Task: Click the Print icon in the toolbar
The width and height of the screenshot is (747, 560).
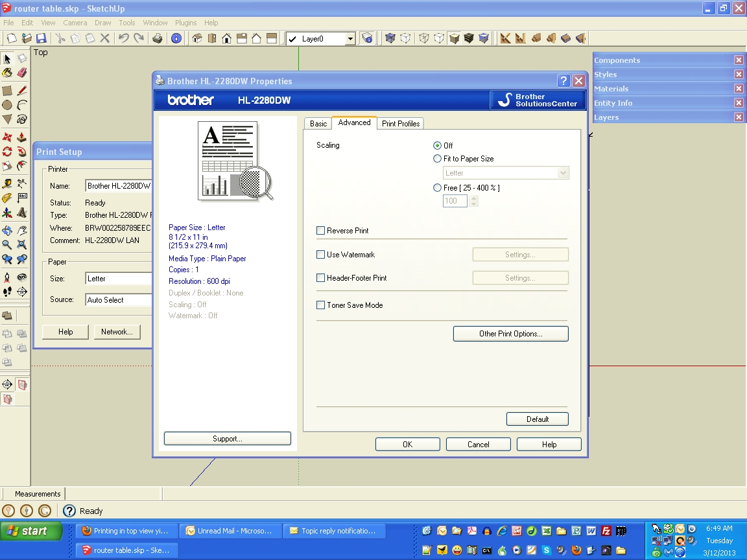Action: coord(158,39)
